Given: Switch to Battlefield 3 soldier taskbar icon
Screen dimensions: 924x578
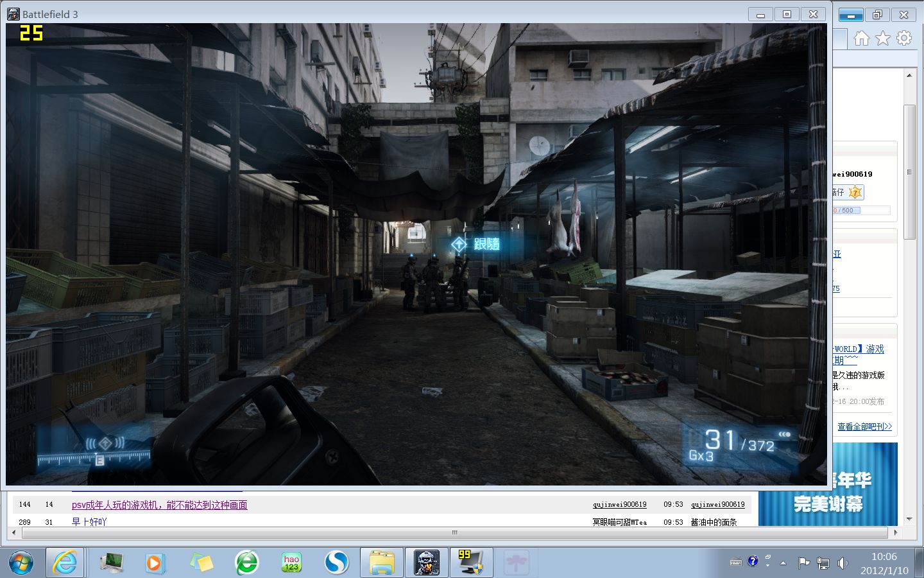Looking at the screenshot, I should [427, 563].
